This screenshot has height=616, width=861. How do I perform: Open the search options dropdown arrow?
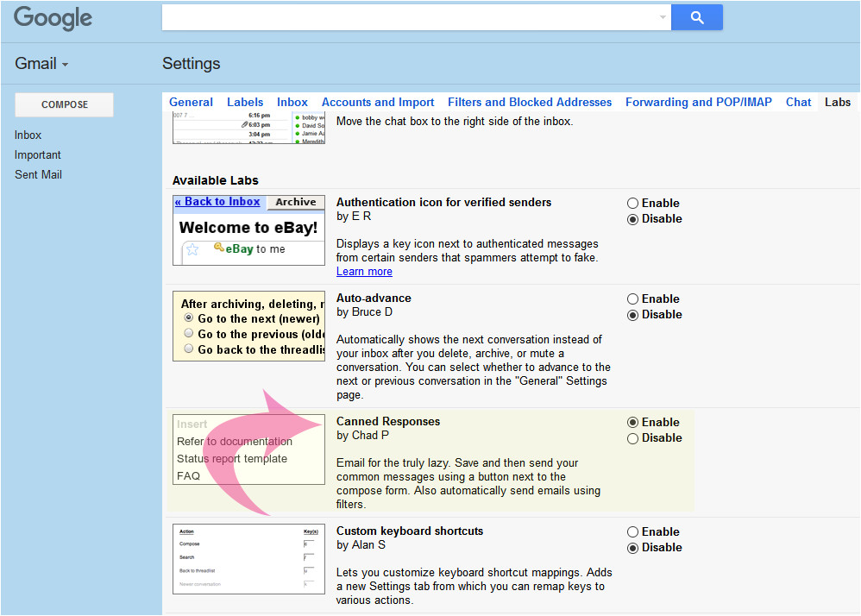[x=663, y=17]
